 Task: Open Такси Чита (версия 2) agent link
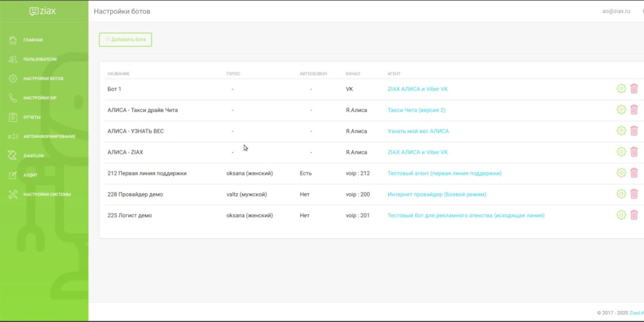pyautogui.click(x=416, y=110)
